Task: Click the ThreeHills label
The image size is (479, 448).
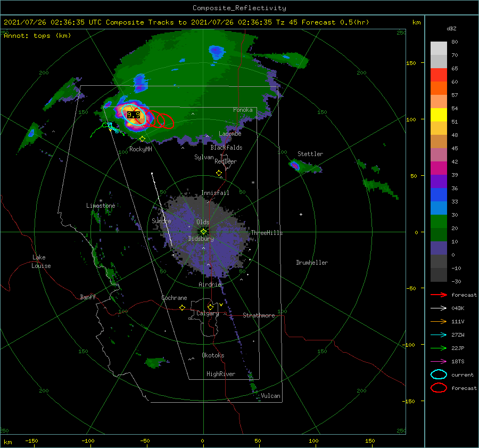Action: (267, 233)
